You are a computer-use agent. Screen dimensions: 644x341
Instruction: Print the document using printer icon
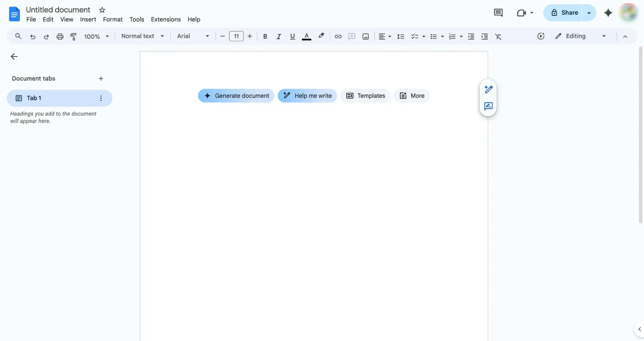60,37
